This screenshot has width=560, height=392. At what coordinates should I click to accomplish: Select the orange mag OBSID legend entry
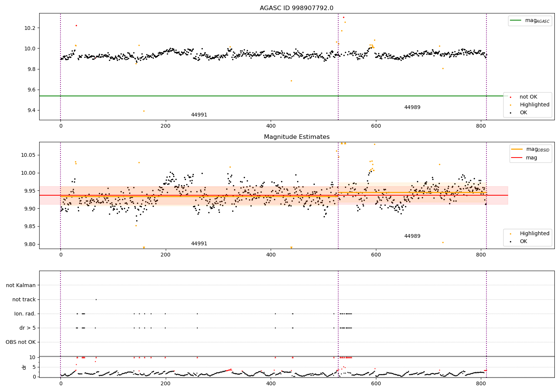pyautogui.click(x=530, y=149)
